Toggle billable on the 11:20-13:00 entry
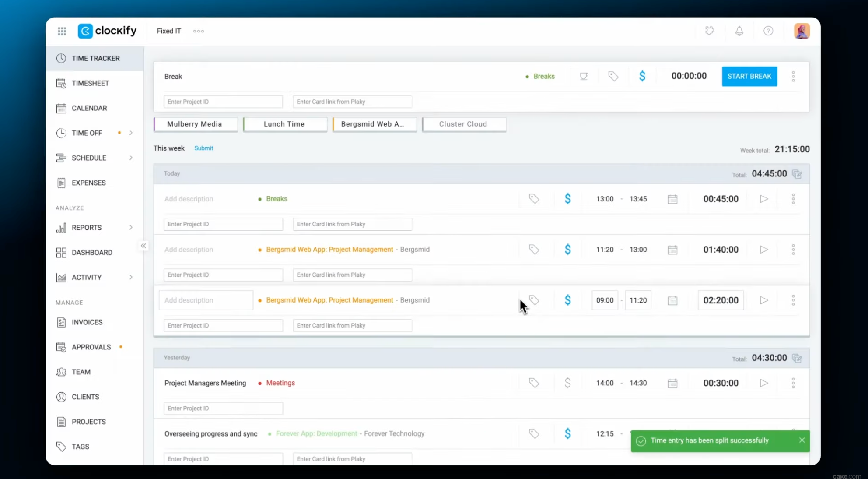The image size is (868, 479). (x=567, y=250)
